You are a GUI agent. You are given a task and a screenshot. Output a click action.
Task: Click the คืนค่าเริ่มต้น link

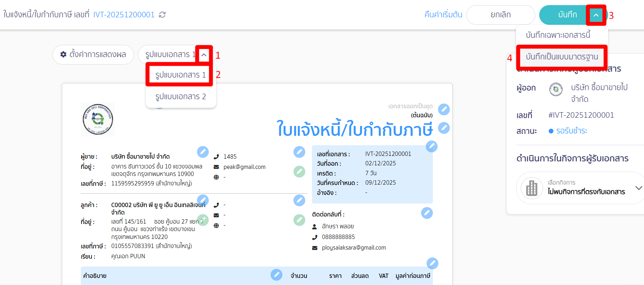[444, 15]
